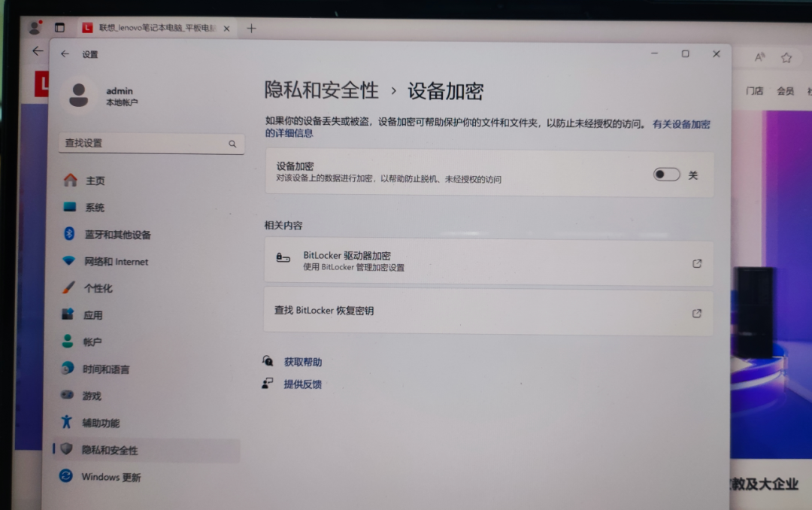This screenshot has width=812, height=510.
Task: Select 辅助功能 in the sidebar
Action: 100,423
